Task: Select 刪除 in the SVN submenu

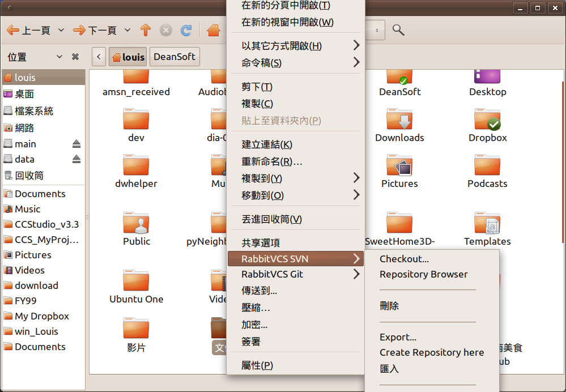Action: 432,306
